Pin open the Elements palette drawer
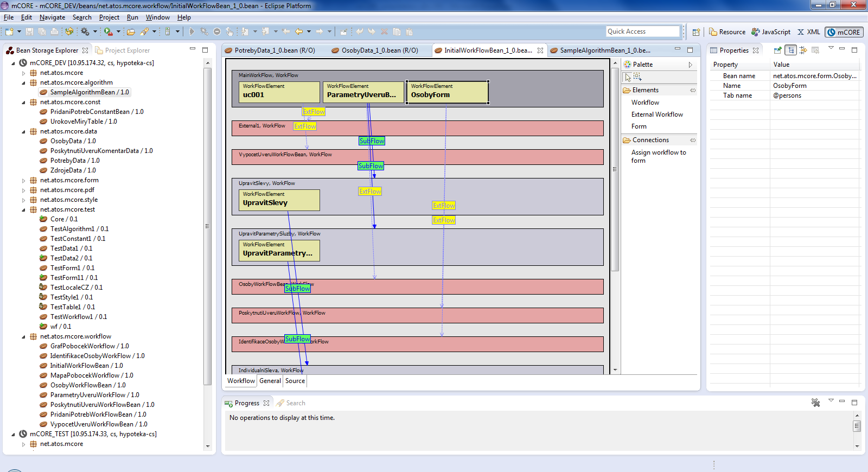Viewport: 868px width, 472px height. [693, 90]
